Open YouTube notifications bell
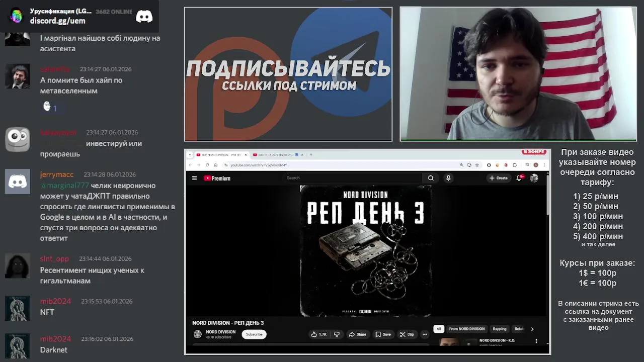 click(x=519, y=178)
